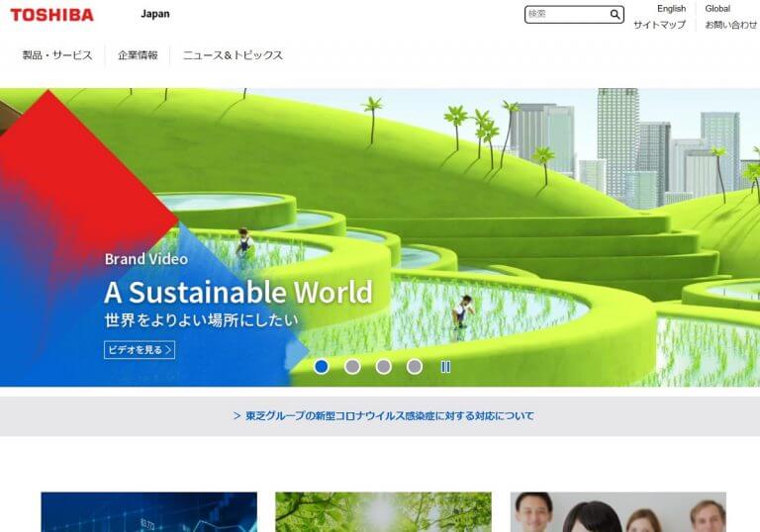Switch language to English
Image resolution: width=760 pixels, height=532 pixels.
click(x=671, y=9)
